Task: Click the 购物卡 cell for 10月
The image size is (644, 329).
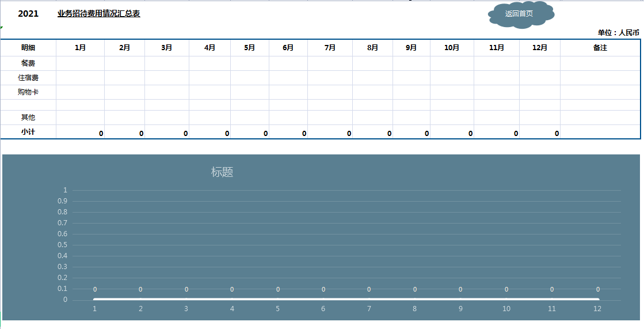Action: [452, 92]
